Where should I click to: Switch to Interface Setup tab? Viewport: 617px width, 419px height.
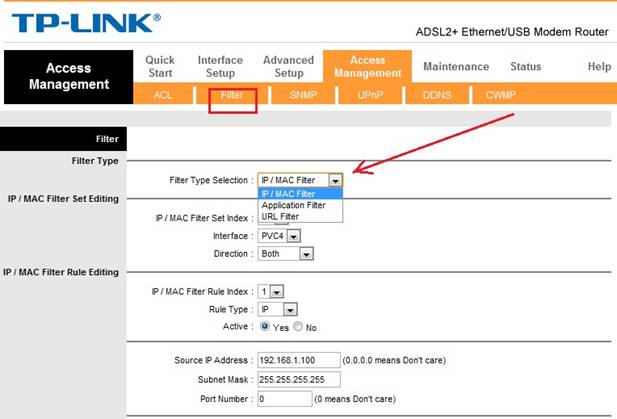tap(220, 67)
